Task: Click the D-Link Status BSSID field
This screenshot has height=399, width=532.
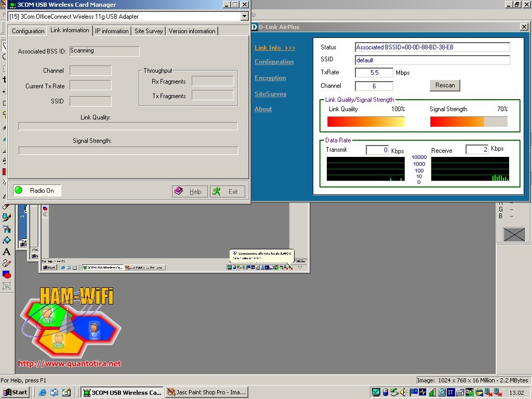Action: 432,47
